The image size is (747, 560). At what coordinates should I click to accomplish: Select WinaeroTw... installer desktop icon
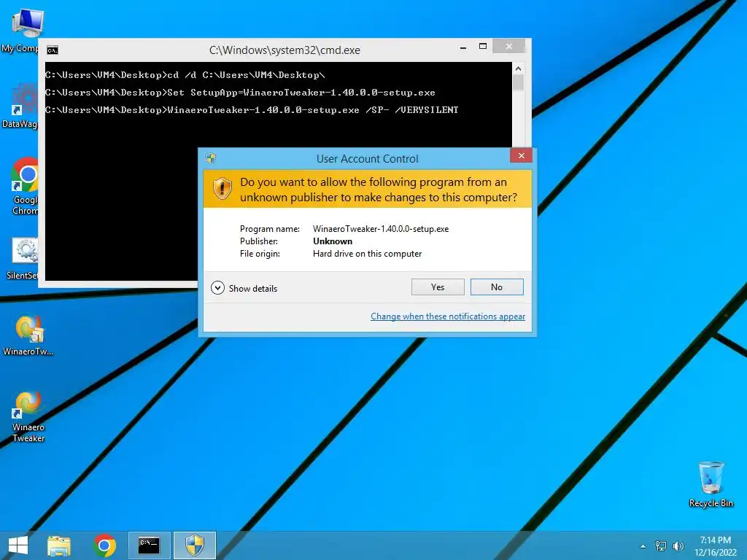(28, 335)
